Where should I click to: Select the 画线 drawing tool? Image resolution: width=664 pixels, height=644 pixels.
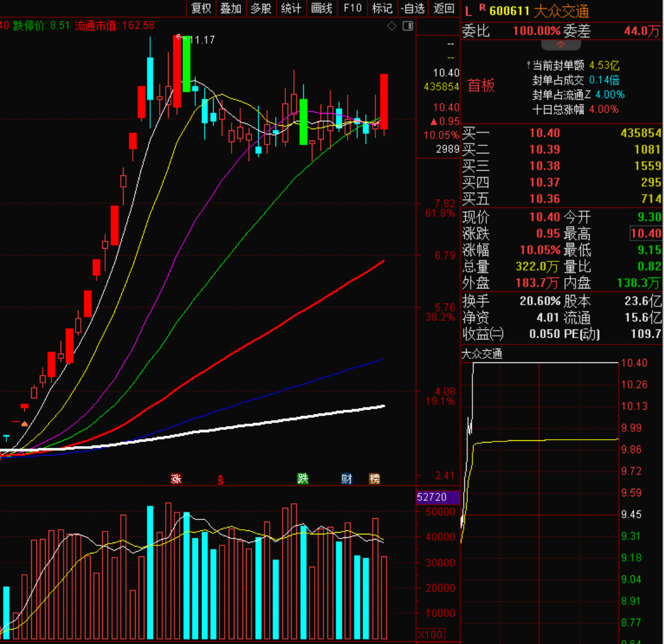pos(322,8)
